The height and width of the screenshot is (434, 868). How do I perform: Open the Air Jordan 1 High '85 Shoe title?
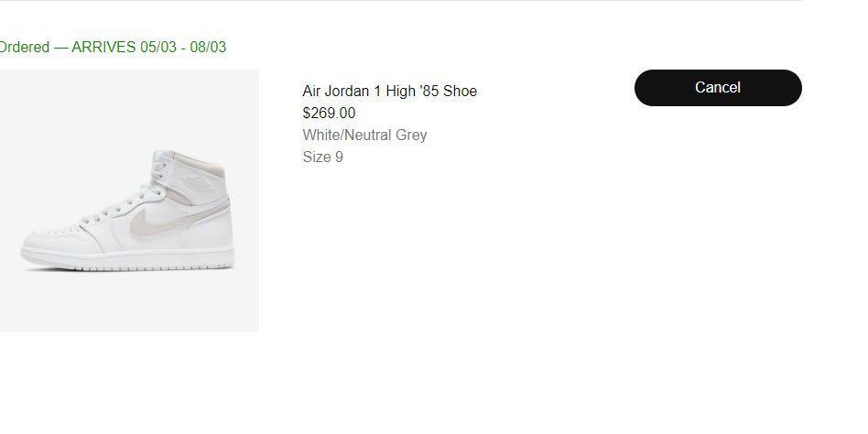click(x=389, y=91)
